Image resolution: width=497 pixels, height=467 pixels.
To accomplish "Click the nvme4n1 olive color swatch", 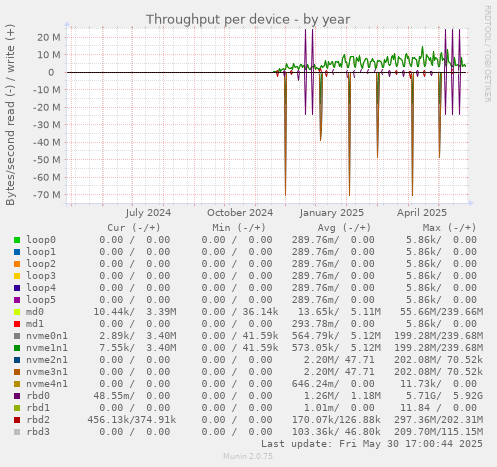I will click(x=17, y=384).
